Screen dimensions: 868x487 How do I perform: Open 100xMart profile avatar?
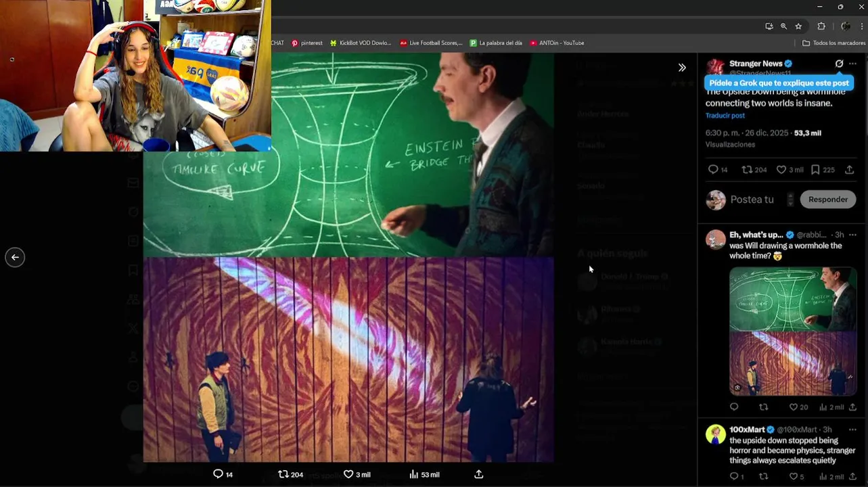pos(715,434)
